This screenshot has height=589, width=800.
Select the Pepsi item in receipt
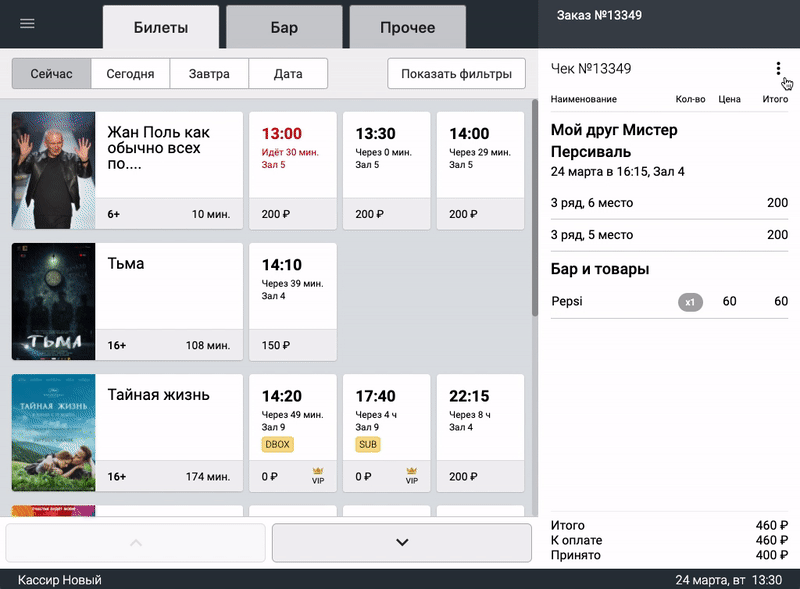[669, 302]
